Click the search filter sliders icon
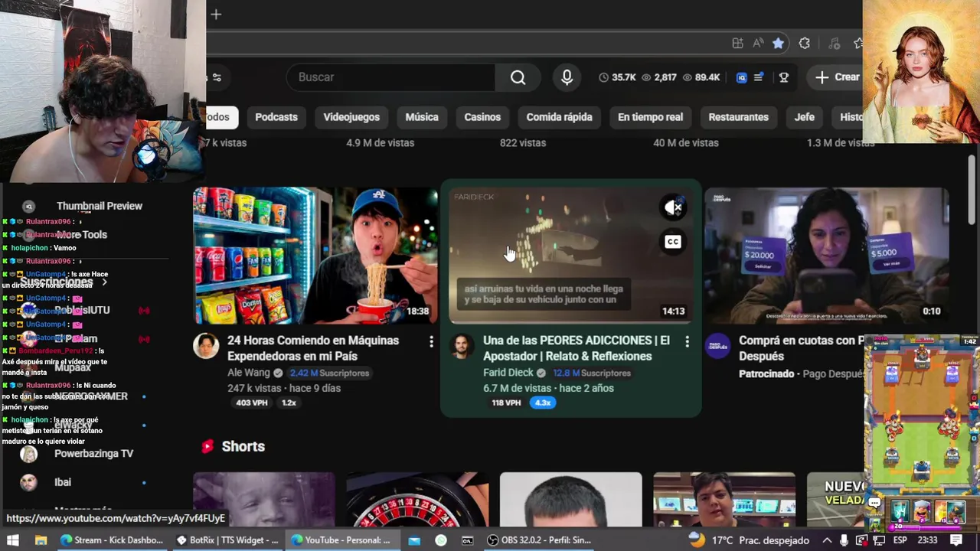This screenshot has height=551, width=980. point(217,77)
